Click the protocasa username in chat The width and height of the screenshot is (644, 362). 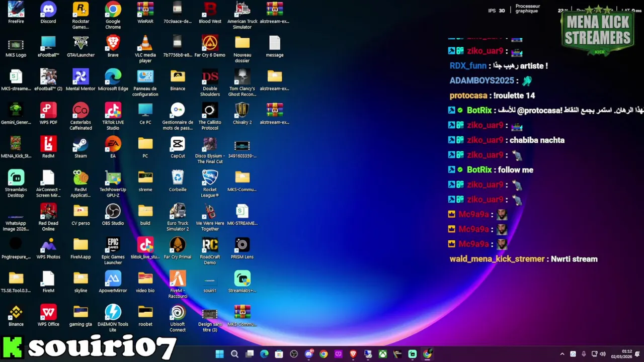coord(468,96)
